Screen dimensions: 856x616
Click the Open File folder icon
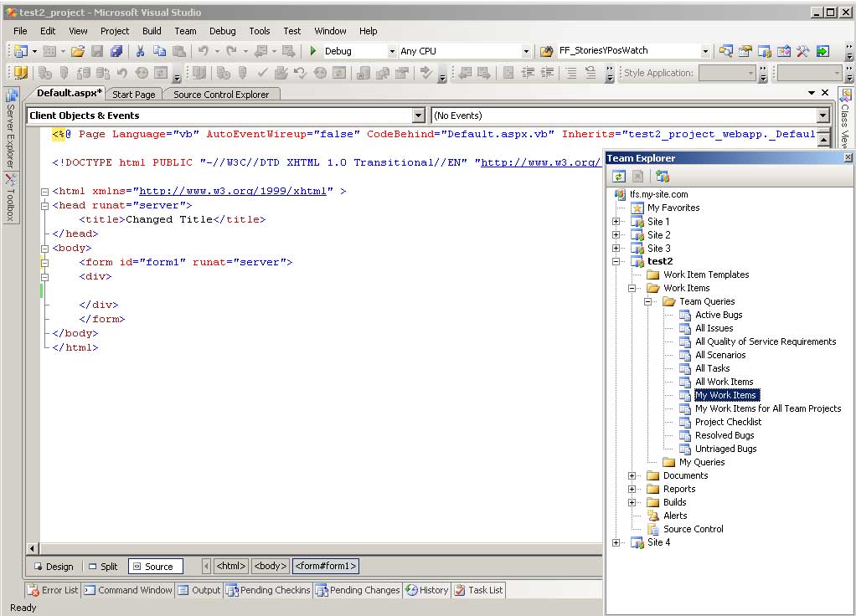78,51
